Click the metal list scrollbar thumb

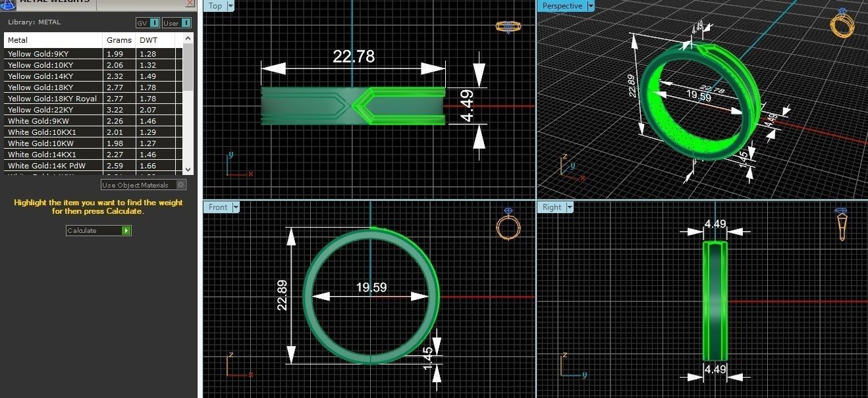[189, 68]
